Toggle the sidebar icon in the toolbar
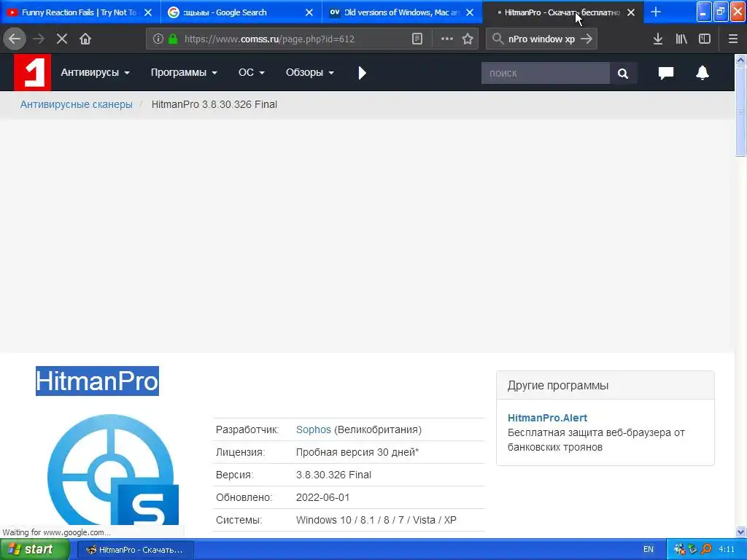747x560 pixels. (x=705, y=39)
